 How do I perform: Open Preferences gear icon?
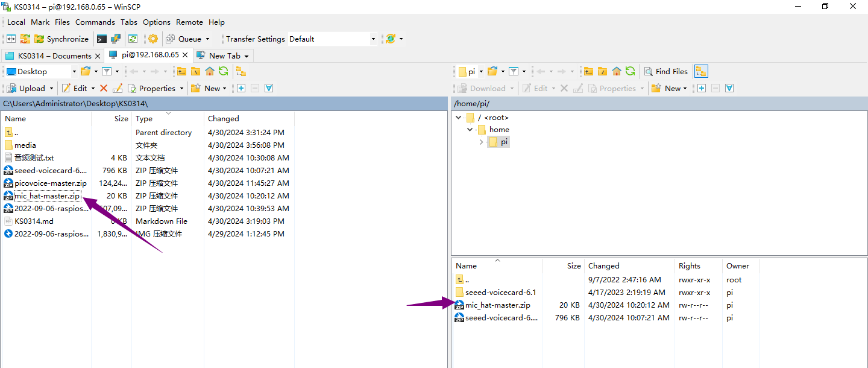pos(153,39)
